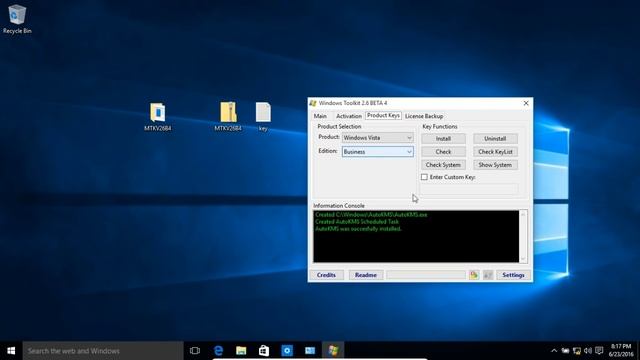Show hidden system tray icons
640x360 pixels.
coord(554,351)
